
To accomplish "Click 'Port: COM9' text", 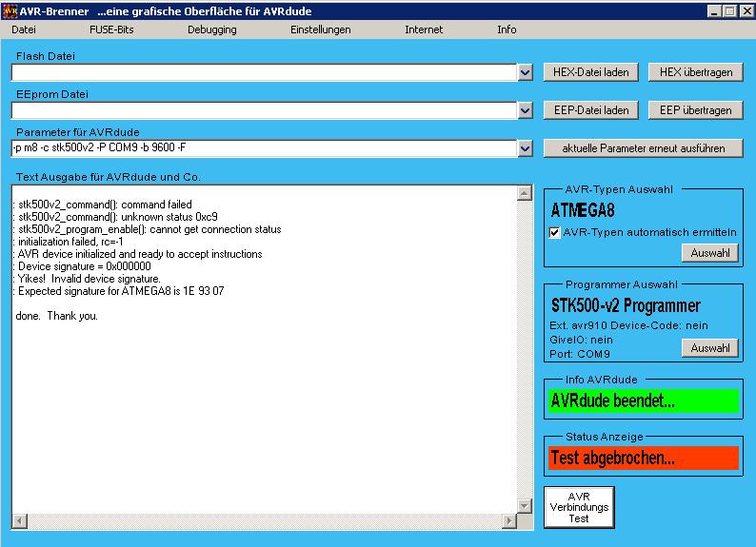I will [580, 355].
